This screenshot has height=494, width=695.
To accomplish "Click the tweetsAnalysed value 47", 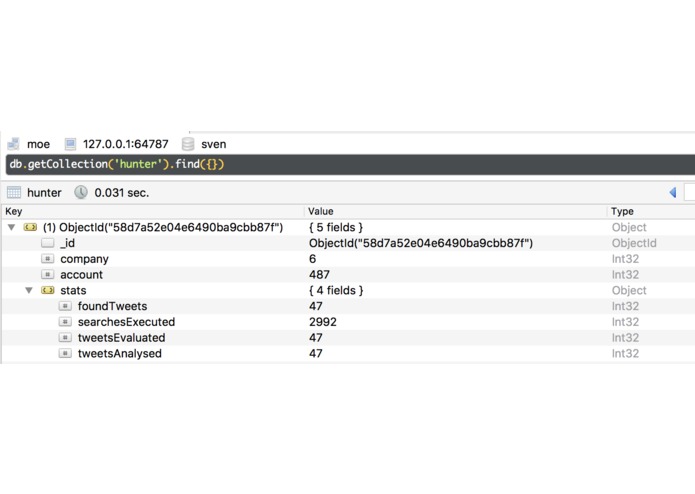I will [x=316, y=354].
